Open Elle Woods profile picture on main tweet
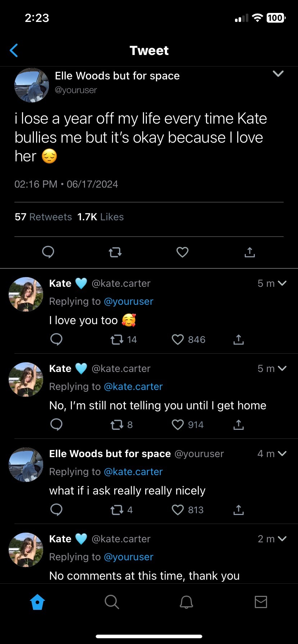This screenshot has height=644, width=298. click(32, 86)
